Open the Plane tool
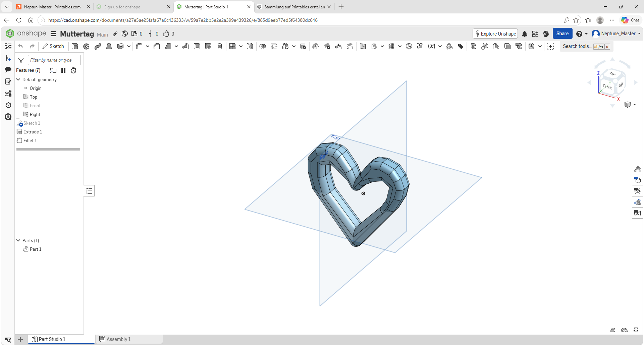Image resolution: width=644 pixels, height=346 pixels. (x=363, y=46)
